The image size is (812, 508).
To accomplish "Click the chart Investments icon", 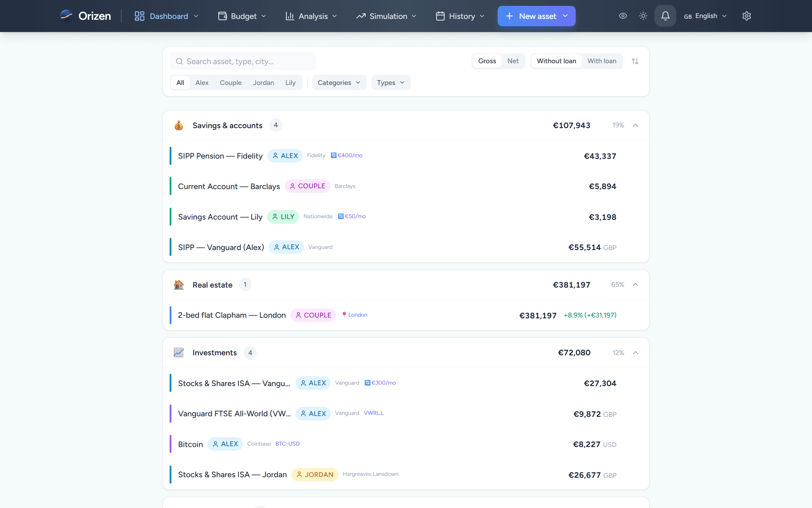I will tap(178, 352).
